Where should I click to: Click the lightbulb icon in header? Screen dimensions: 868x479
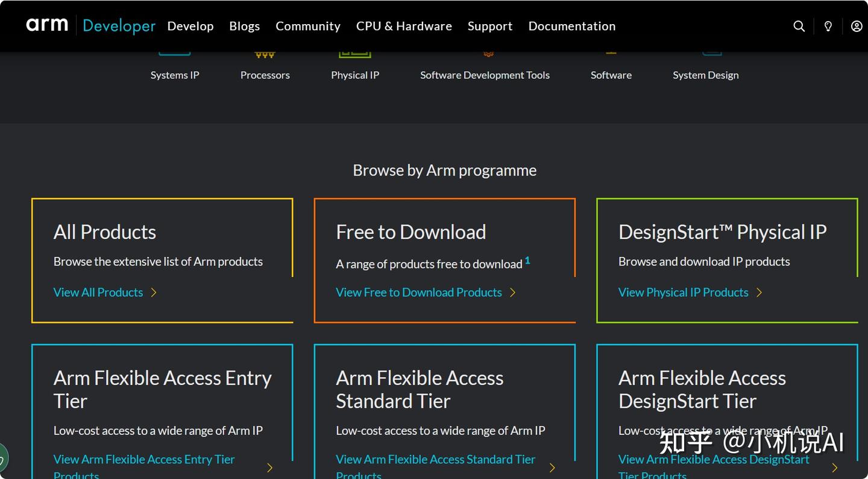click(x=828, y=26)
